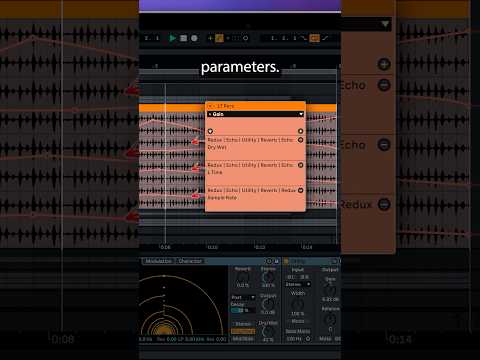Click the circle icon on Sample Rate row
This screenshot has height=360, width=480.
click(x=300, y=190)
